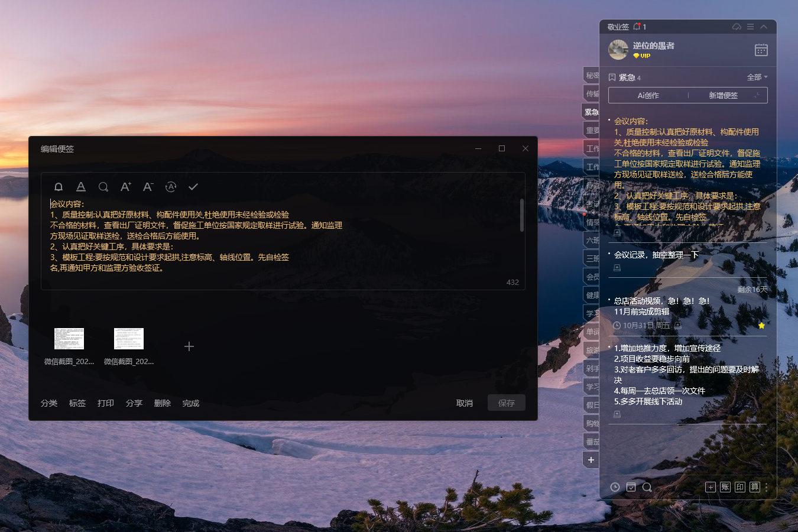Click the cloud sync icon
The height and width of the screenshot is (532, 798).
point(737,27)
